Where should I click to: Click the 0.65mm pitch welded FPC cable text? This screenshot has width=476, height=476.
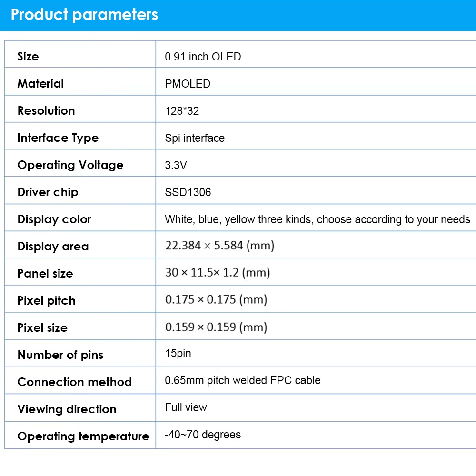pos(243,380)
